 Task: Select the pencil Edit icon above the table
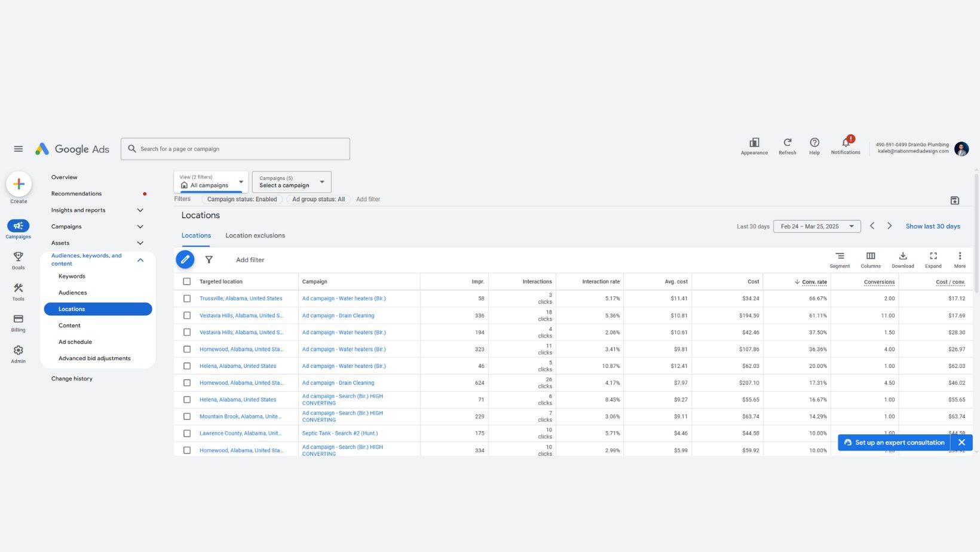click(x=185, y=259)
